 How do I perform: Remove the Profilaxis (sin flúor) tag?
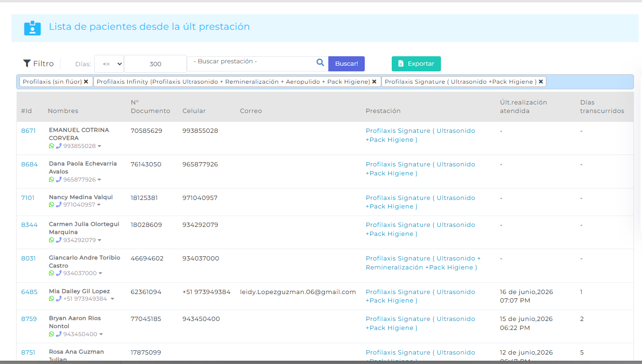86,82
